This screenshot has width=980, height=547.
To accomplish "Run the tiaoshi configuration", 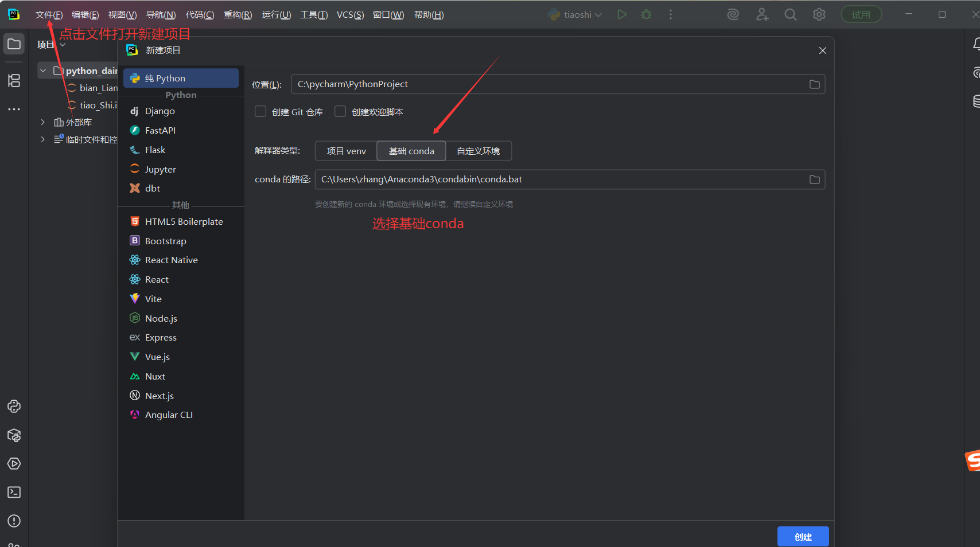I will (622, 14).
